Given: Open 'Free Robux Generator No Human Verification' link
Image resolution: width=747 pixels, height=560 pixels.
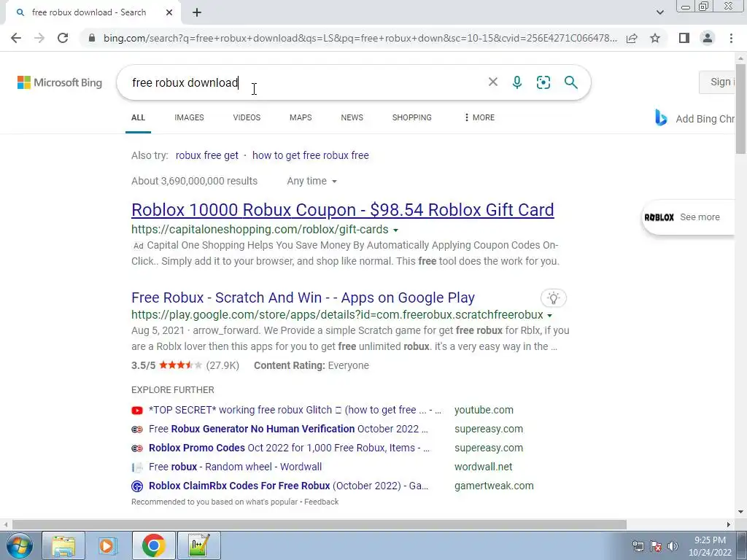Looking at the screenshot, I should (288, 429).
